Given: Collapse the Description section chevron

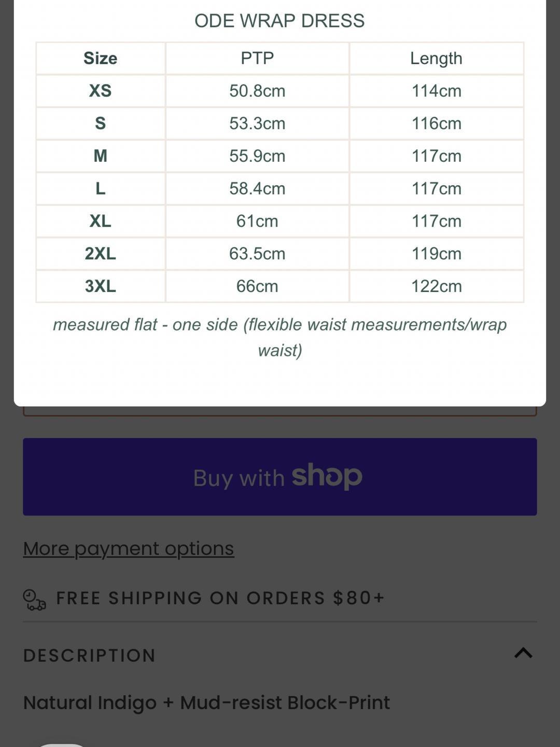Looking at the screenshot, I should click(523, 653).
